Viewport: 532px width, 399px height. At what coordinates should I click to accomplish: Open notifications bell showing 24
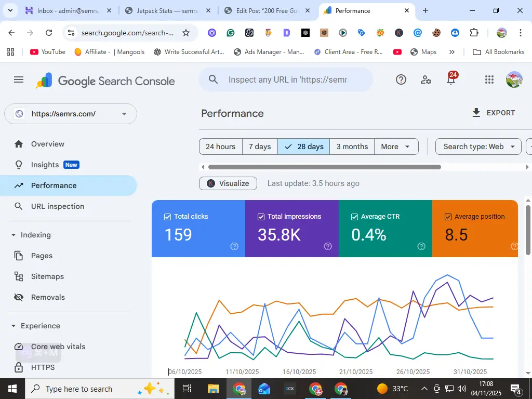click(451, 79)
